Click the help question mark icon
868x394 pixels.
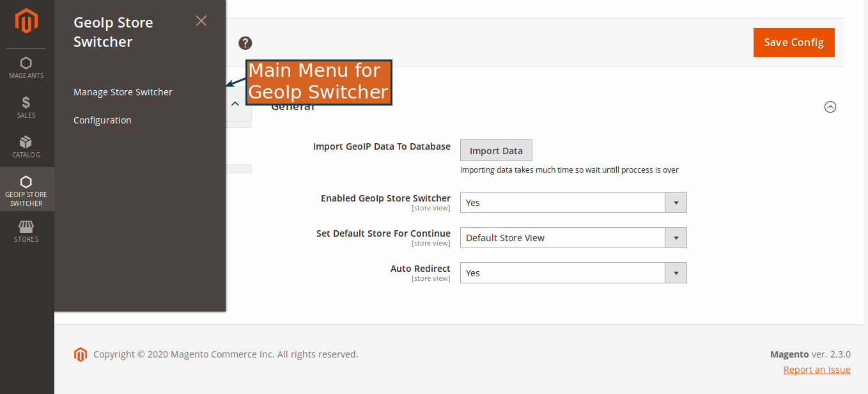(x=245, y=43)
